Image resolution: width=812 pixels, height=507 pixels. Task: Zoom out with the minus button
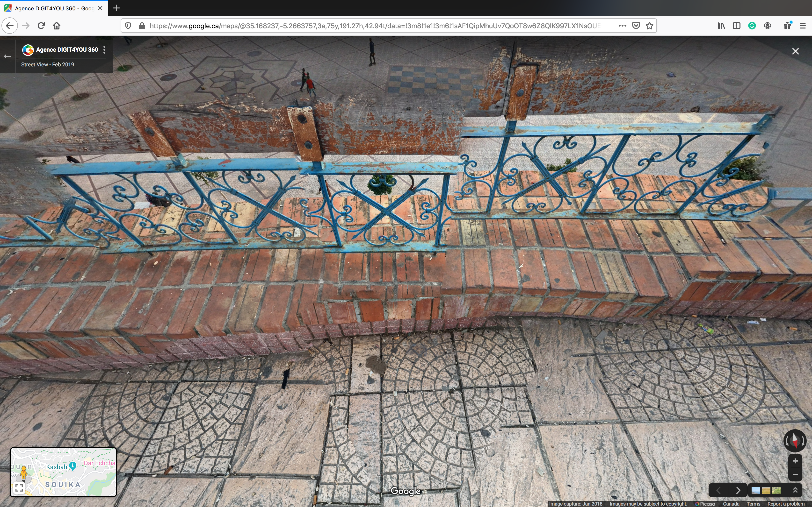tap(795, 474)
